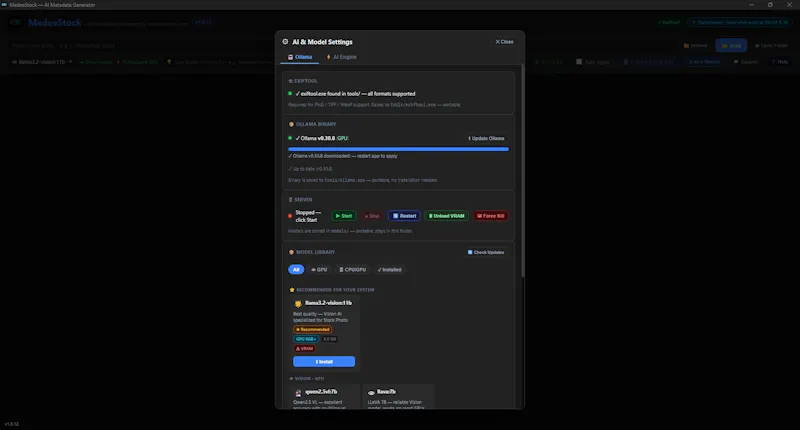Show only Installed models
The width and height of the screenshot is (800, 430).
pyautogui.click(x=389, y=269)
